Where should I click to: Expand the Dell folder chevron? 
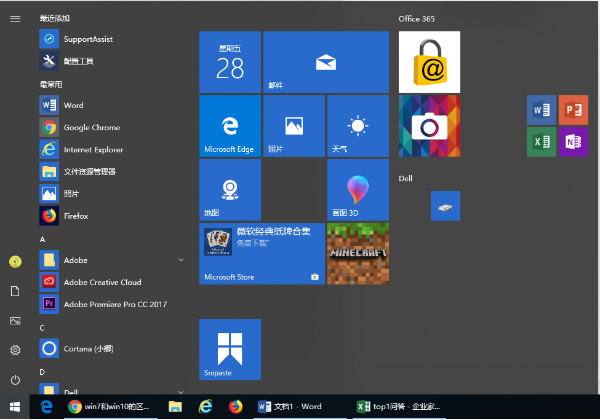click(x=181, y=392)
